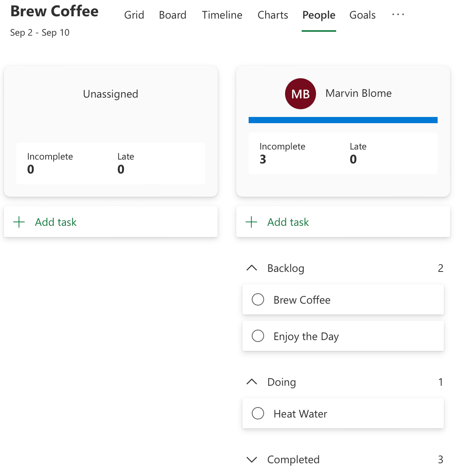Click the Brew Coffee plan title
The width and height of the screenshot is (457, 476).
point(55,11)
